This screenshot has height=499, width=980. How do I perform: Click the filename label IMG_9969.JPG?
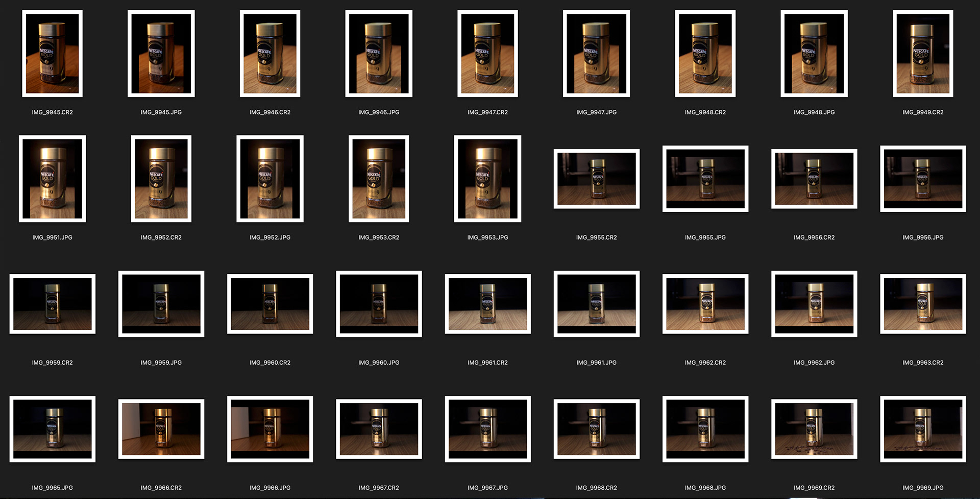[x=923, y=488]
